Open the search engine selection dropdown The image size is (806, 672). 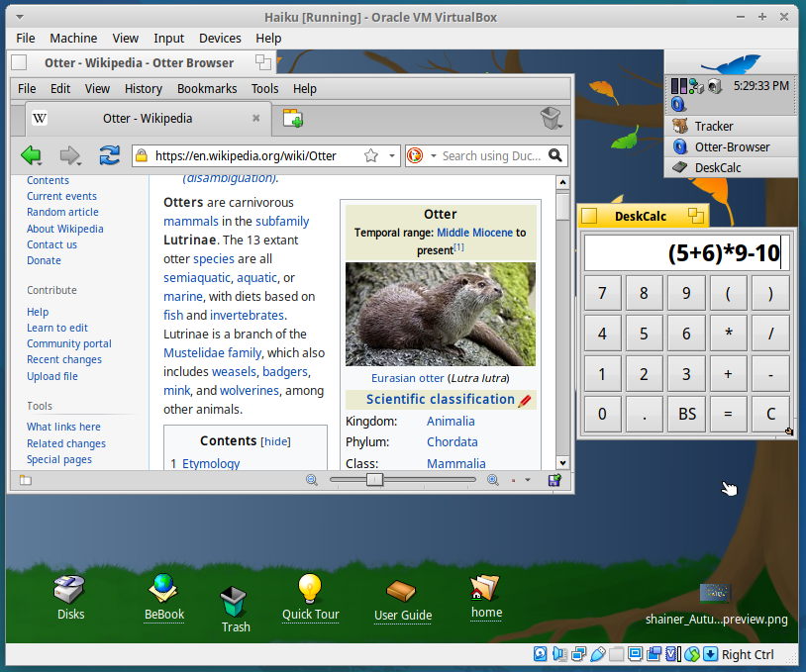tap(433, 155)
